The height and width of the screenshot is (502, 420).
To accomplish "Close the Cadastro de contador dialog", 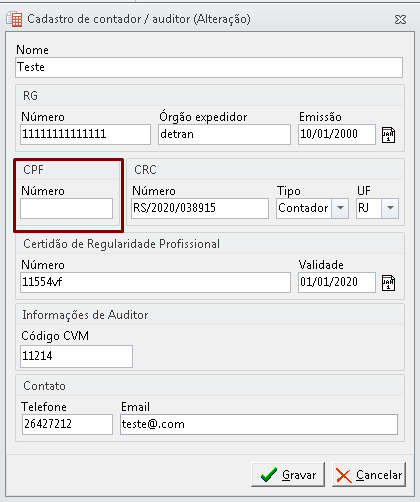I will (400, 20).
